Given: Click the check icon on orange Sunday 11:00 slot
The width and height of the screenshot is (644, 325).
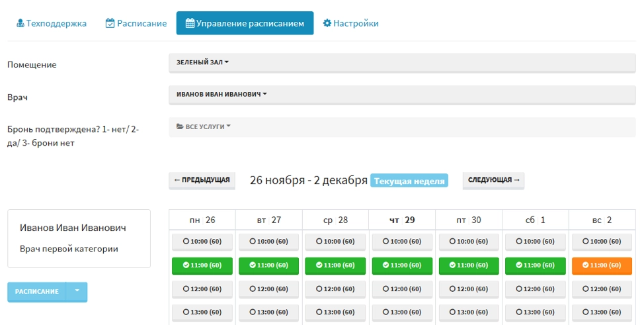Looking at the screenshot, I should click(586, 265).
